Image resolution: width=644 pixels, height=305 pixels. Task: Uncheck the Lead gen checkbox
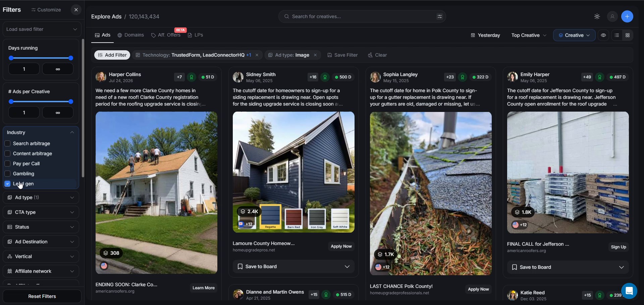click(x=7, y=184)
